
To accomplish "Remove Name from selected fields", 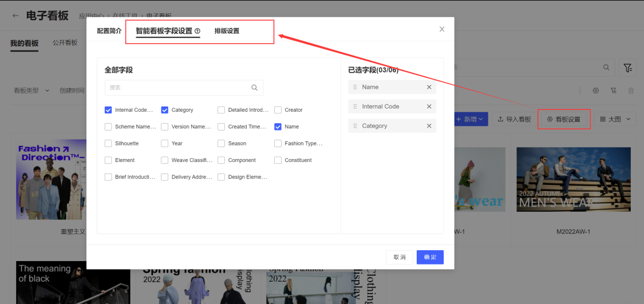I will click(x=429, y=87).
